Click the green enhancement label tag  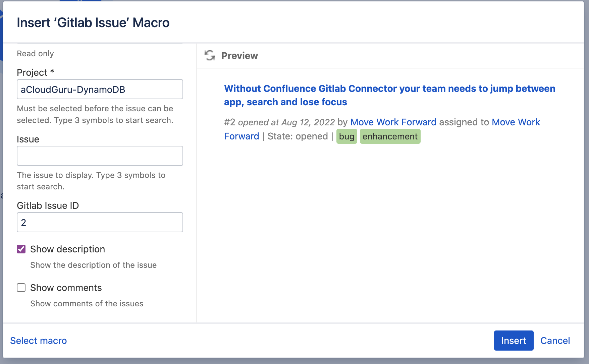pos(390,136)
